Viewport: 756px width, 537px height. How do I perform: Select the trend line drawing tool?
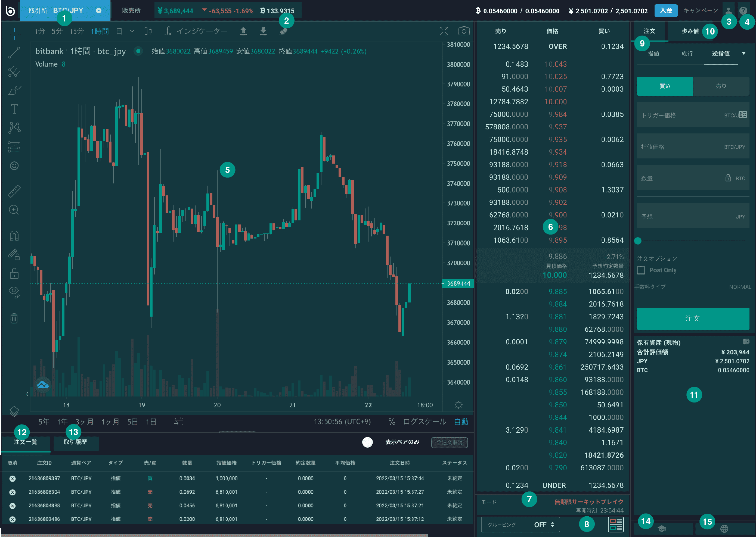14,52
